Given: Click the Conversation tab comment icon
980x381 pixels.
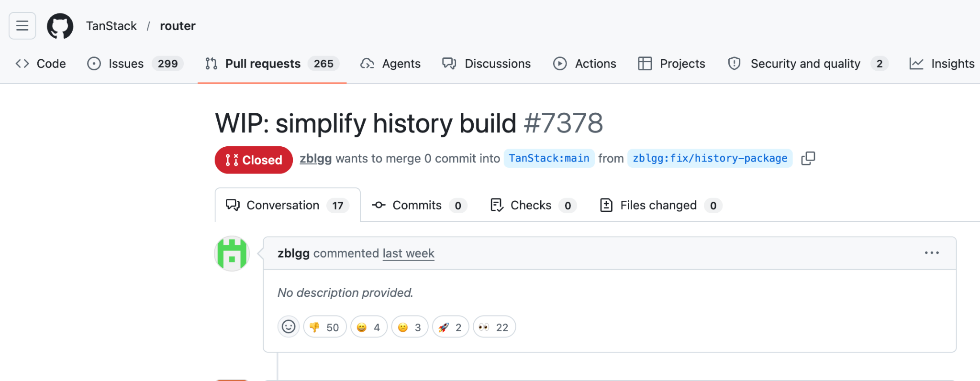Looking at the screenshot, I should click(x=233, y=205).
